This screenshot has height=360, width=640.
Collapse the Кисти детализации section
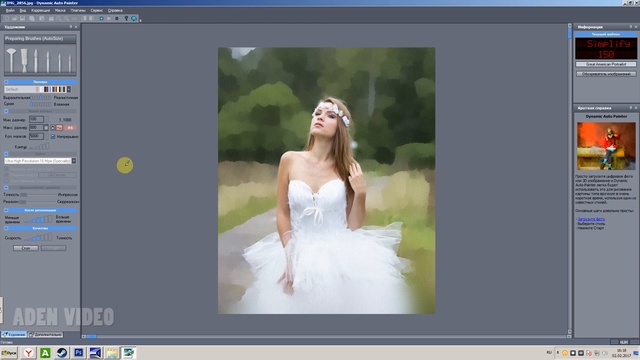6,210
